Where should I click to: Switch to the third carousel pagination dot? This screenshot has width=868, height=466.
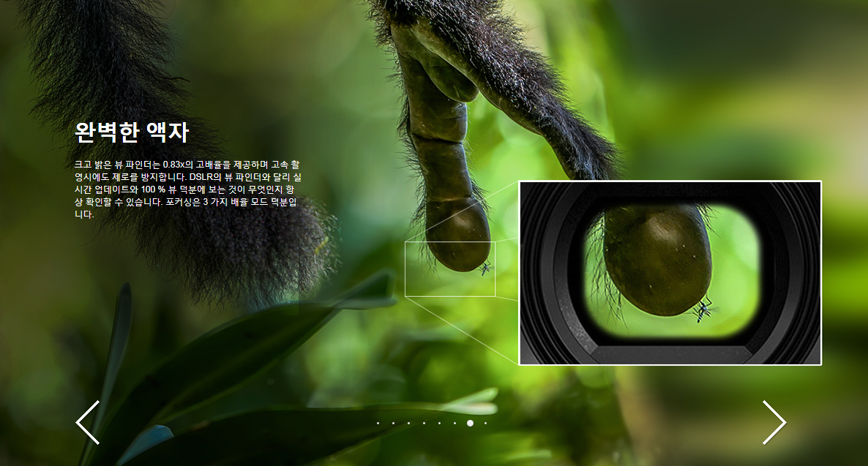(x=409, y=424)
